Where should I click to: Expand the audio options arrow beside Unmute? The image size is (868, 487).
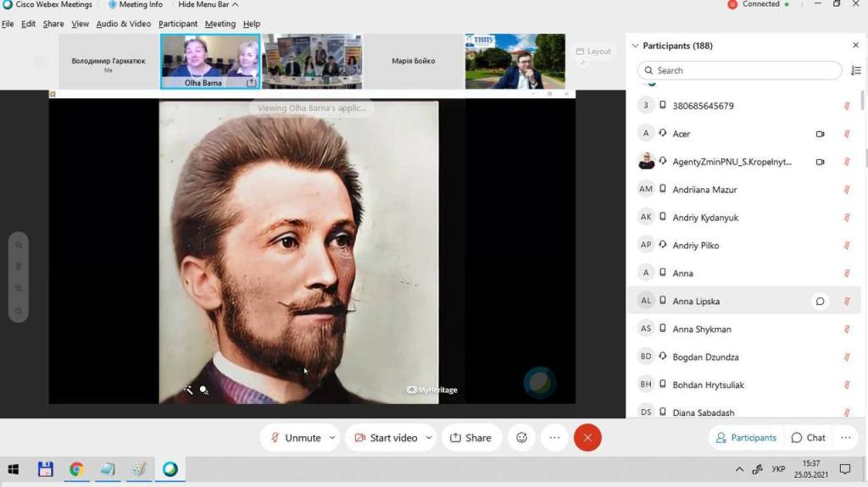(x=332, y=438)
